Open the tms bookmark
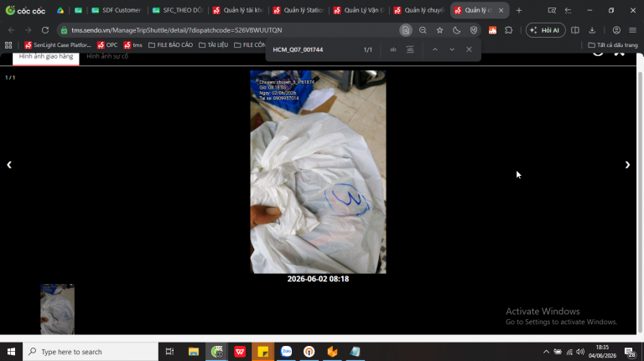 [x=133, y=45]
